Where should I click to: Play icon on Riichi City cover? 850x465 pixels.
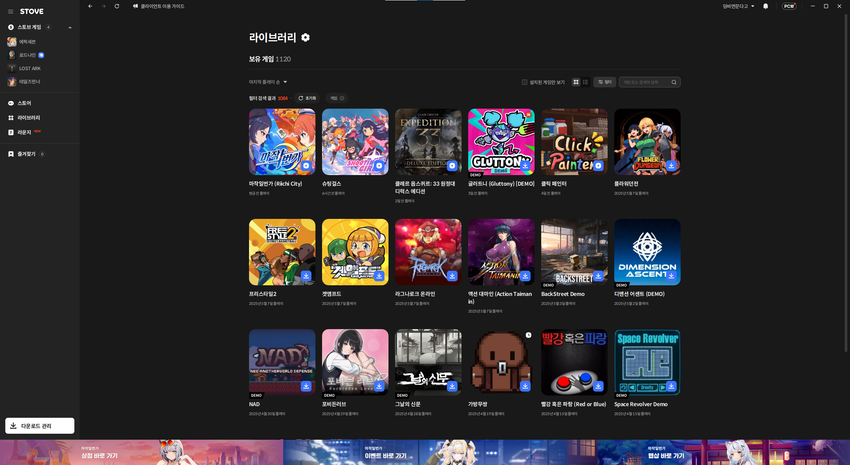(x=306, y=166)
